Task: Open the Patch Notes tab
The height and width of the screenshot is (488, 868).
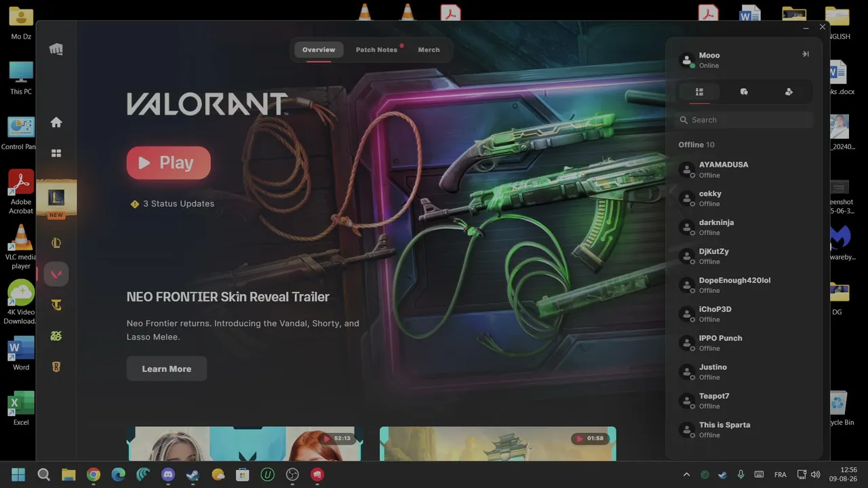Action: pyautogui.click(x=376, y=49)
